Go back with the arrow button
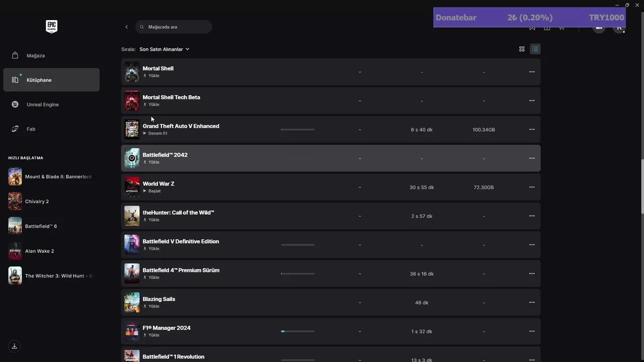Viewport: 644px width, 362px height. (126, 27)
